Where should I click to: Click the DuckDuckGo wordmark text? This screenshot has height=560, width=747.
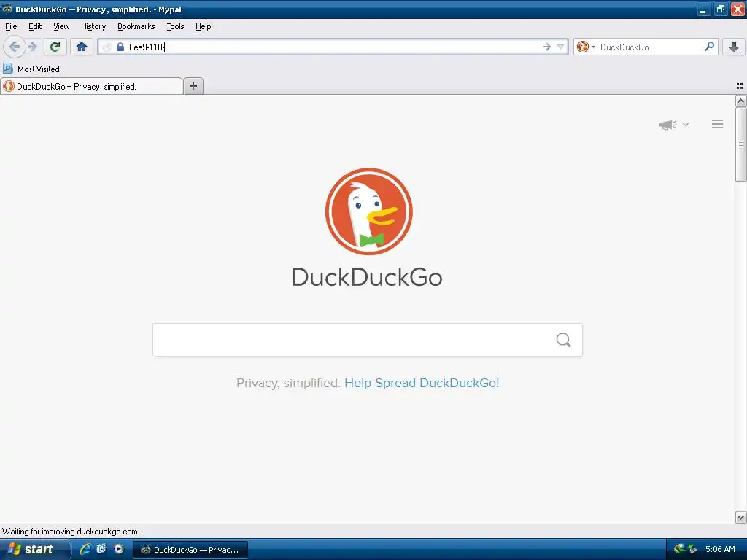click(x=367, y=277)
